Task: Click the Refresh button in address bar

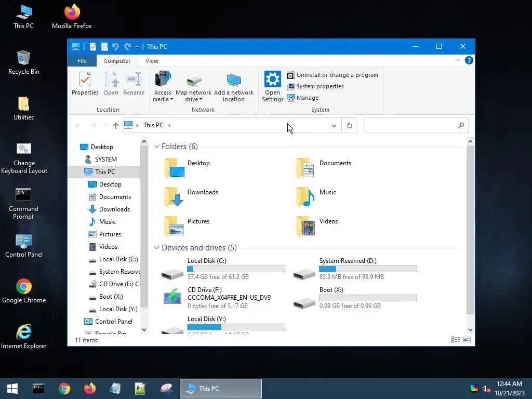Action: click(x=350, y=126)
